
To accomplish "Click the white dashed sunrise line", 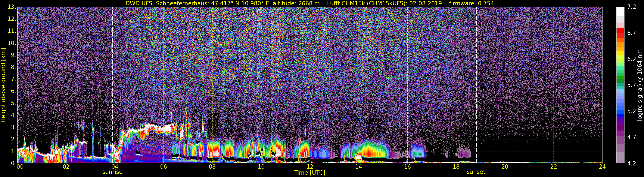I will tap(113, 85).
